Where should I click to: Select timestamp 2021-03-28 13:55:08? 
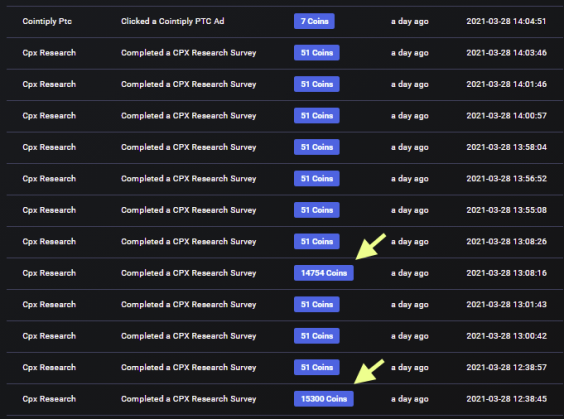506,210
